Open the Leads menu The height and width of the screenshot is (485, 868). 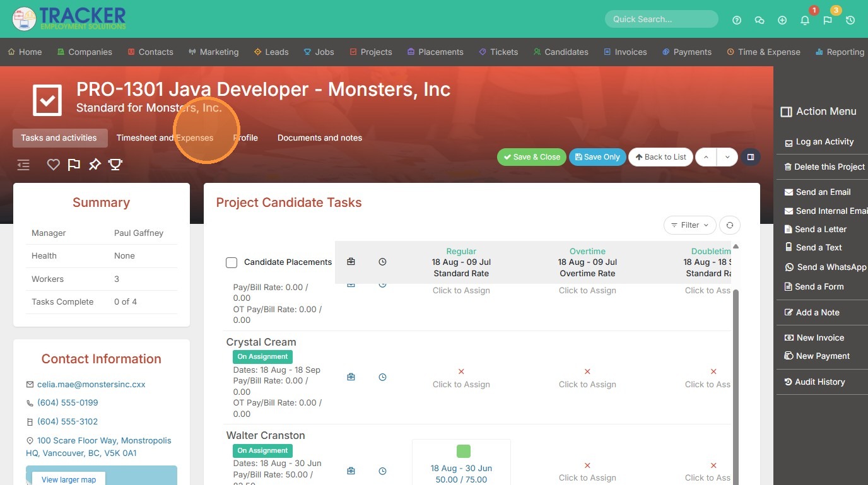click(x=271, y=52)
